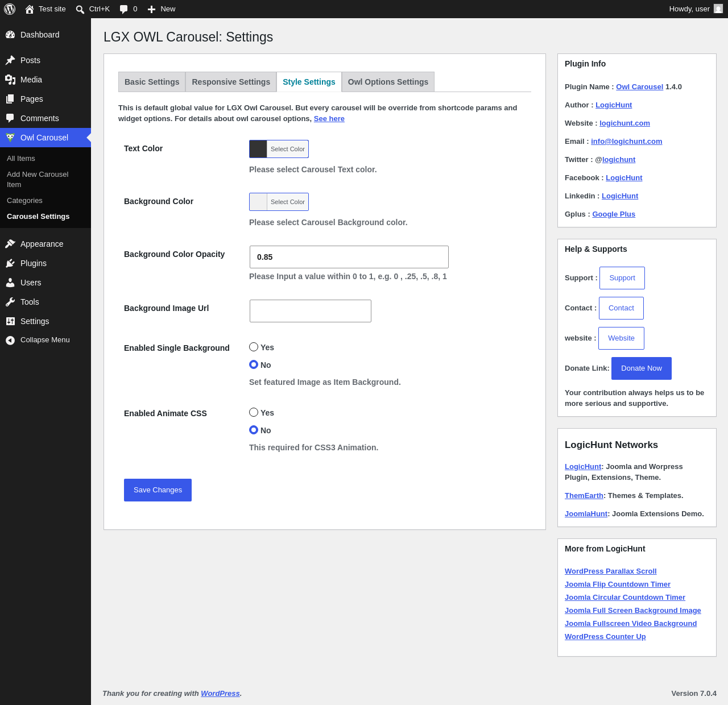Open Joomla Flip Countdown Timer link

pos(618,584)
